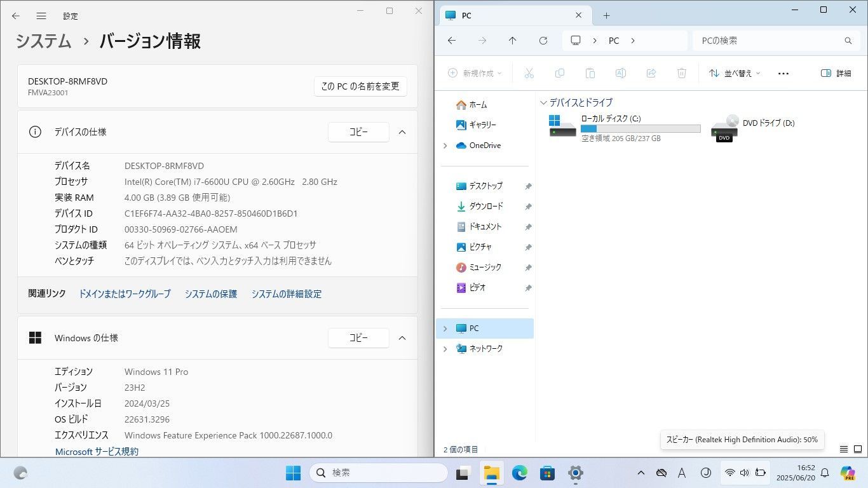The width and height of the screenshot is (868, 488).
Task: Navigate up one folder level
Action: click(513, 40)
